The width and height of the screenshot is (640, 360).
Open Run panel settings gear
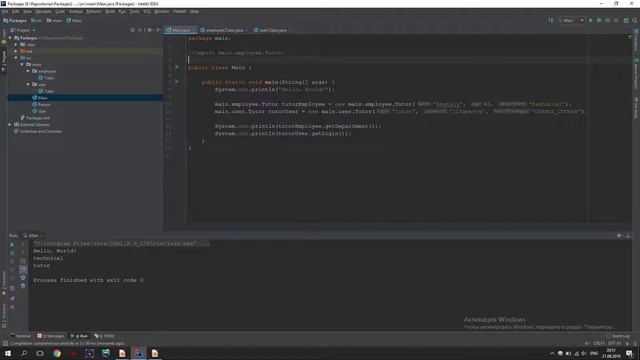pyautogui.click(x=620, y=236)
